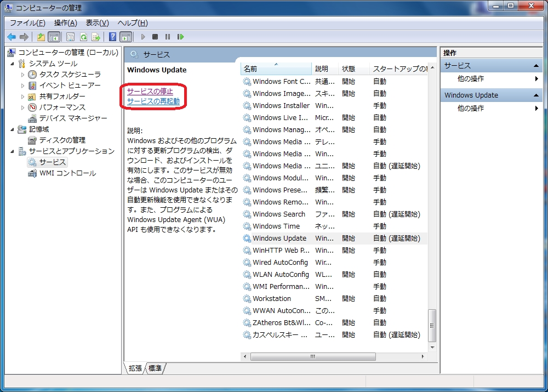The height and width of the screenshot is (392, 548).
Task: Select the カスペルスキー service name
Action: 280,334
